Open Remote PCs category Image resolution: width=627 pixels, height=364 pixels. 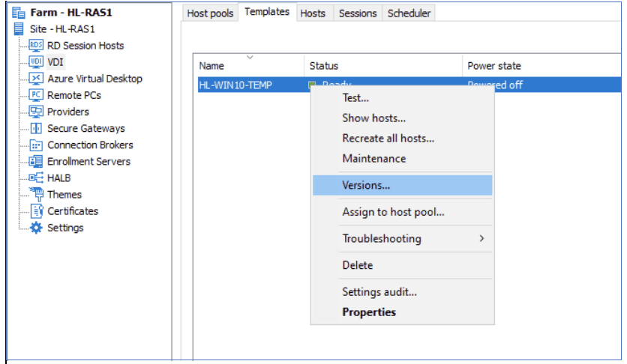pos(74,95)
